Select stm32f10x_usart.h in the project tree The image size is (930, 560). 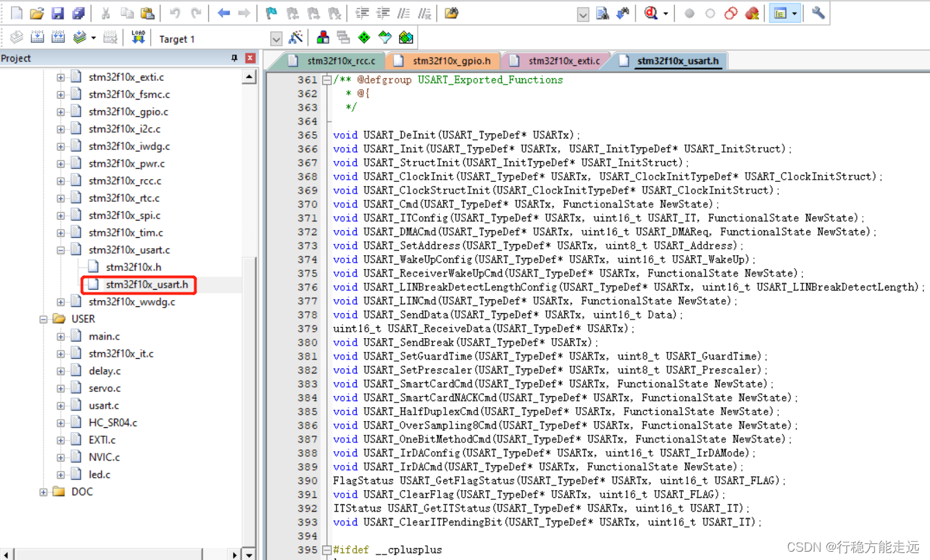point(147,284)
